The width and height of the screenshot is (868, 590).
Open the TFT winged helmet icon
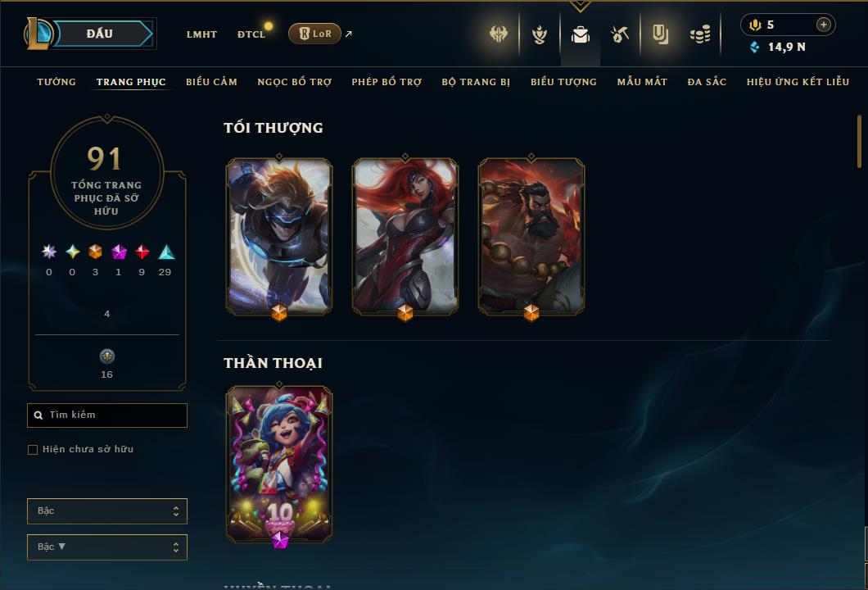[499, 34]
